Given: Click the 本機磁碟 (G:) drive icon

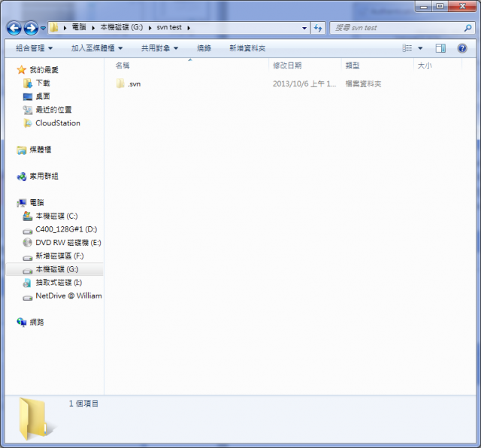Looking at the screenshot, I should (x=28, y=271).
